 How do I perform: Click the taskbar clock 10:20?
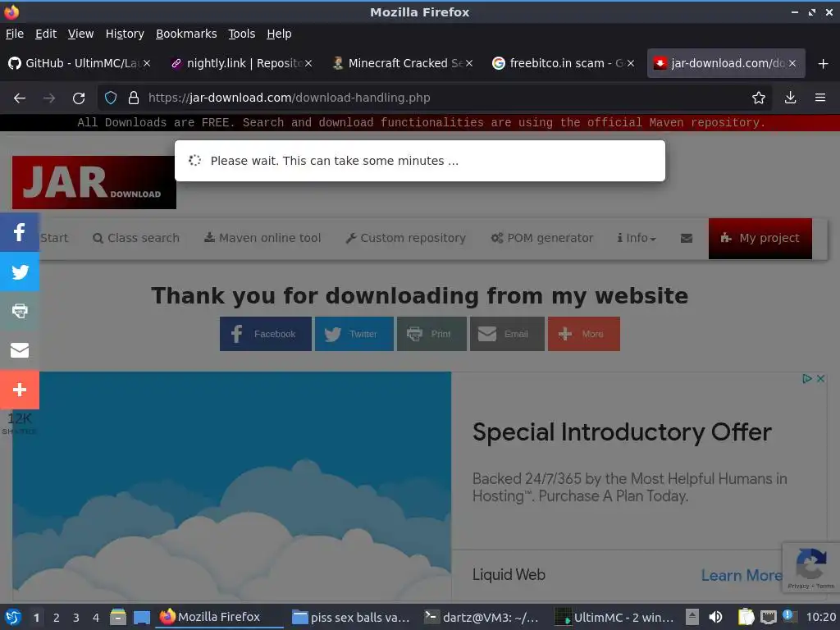click(x=820, y=617)
